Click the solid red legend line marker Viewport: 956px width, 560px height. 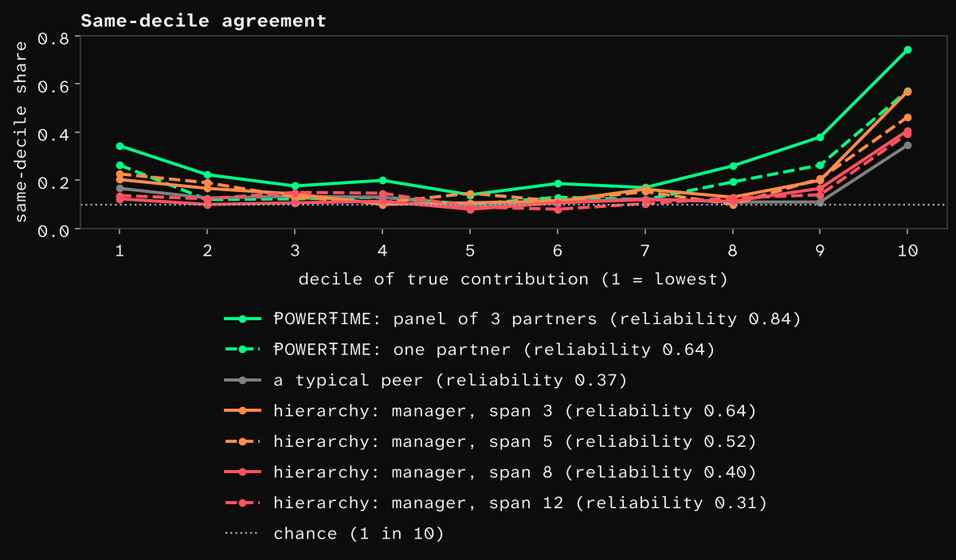coord(242,472)
